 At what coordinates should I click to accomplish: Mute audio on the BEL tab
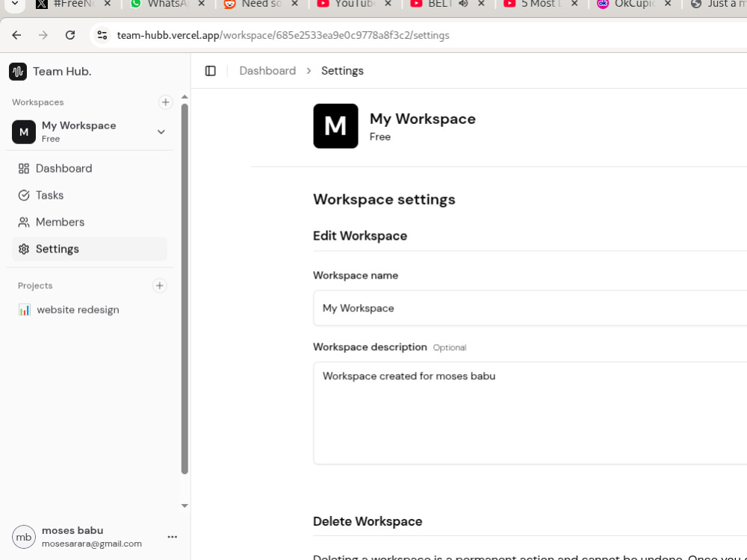click(x=464, y=4)
